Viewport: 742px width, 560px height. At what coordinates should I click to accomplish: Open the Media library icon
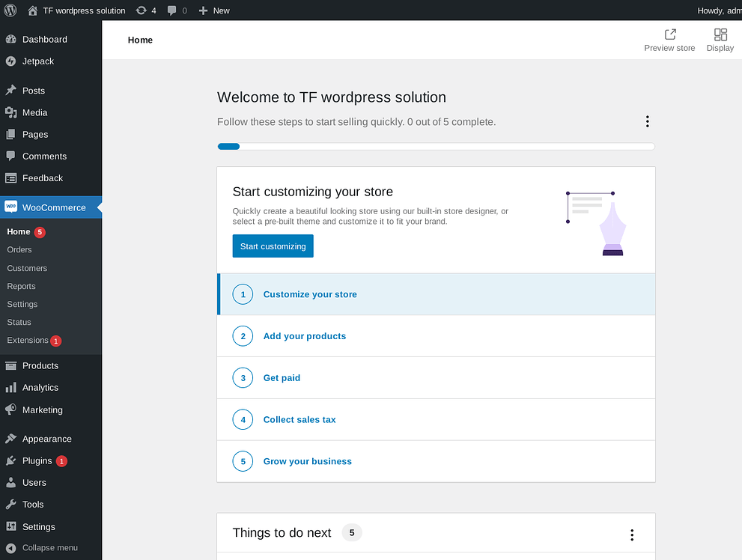[x=11, y=112]
